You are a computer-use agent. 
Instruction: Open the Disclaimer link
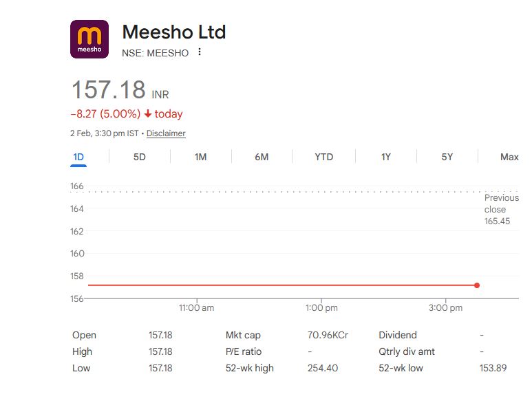(x=166, y=133)
